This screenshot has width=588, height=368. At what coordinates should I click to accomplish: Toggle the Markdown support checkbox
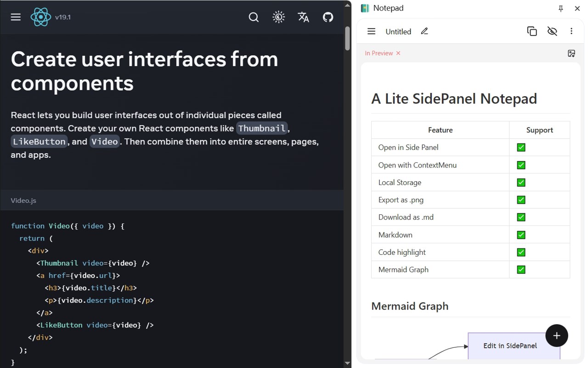click(521, 235)
